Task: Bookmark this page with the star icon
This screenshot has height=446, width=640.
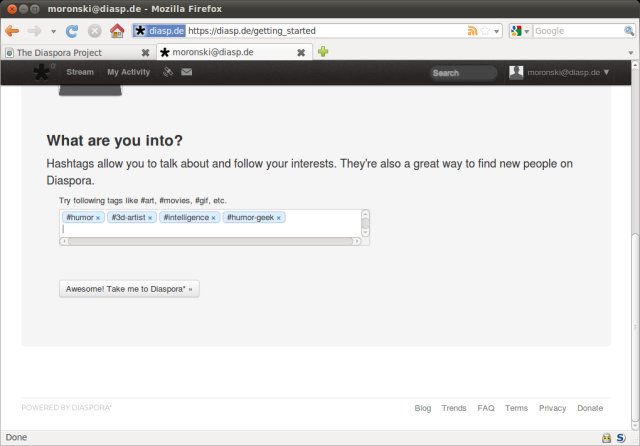Action: [485, 31]
